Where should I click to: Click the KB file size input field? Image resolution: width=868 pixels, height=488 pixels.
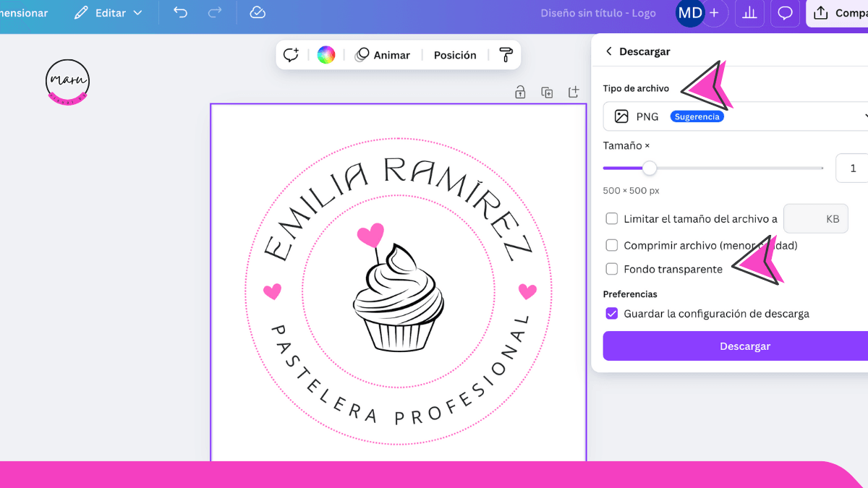click(x=816, y=218)
